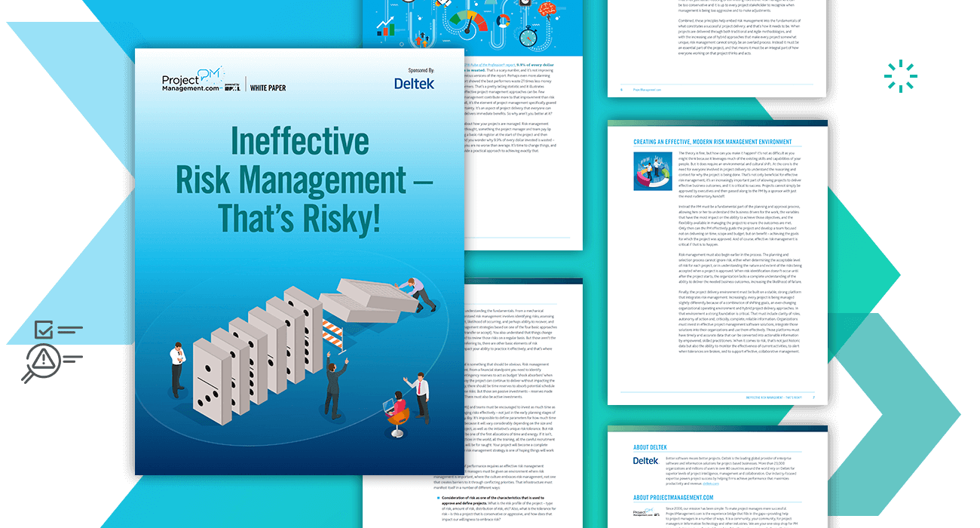Image resolution: width=980 pixels, height=528 pixels.
Task: Click the checked checkbox icon on the left
Action: (x=44, y=330)
